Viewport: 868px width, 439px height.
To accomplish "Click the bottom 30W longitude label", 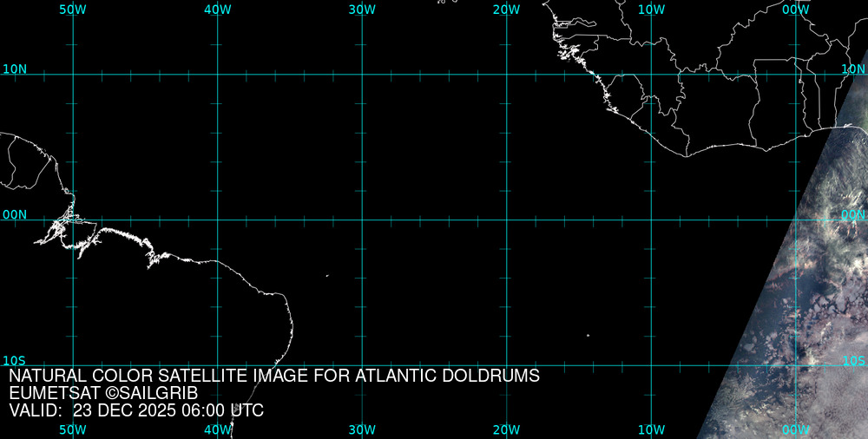I will point(362,429).
